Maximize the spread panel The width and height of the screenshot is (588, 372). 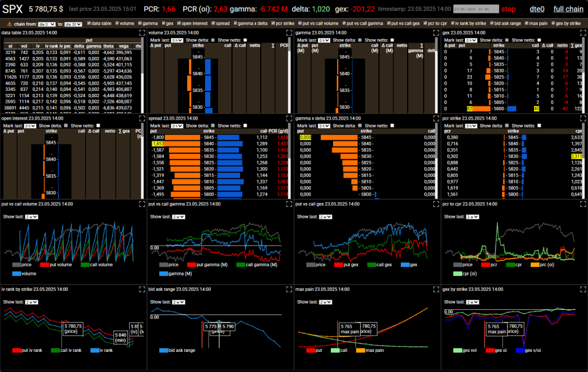[x=289, y=118]
